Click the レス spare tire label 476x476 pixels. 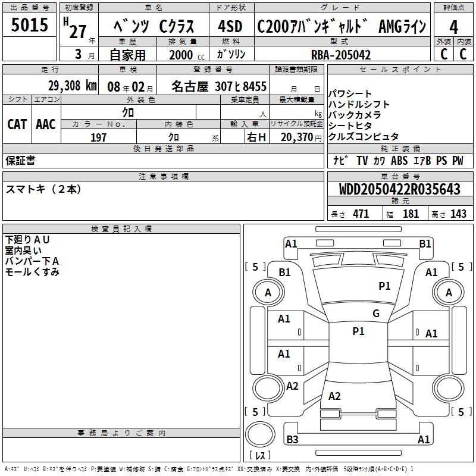(260, 455)
